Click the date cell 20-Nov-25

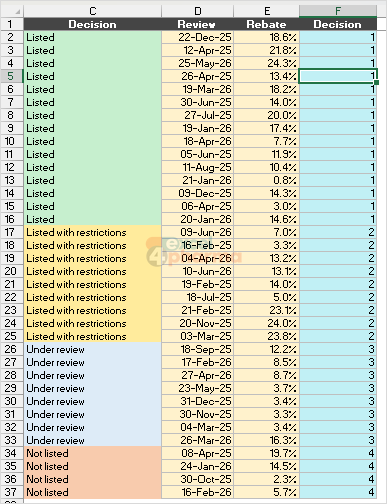point(198,323)
